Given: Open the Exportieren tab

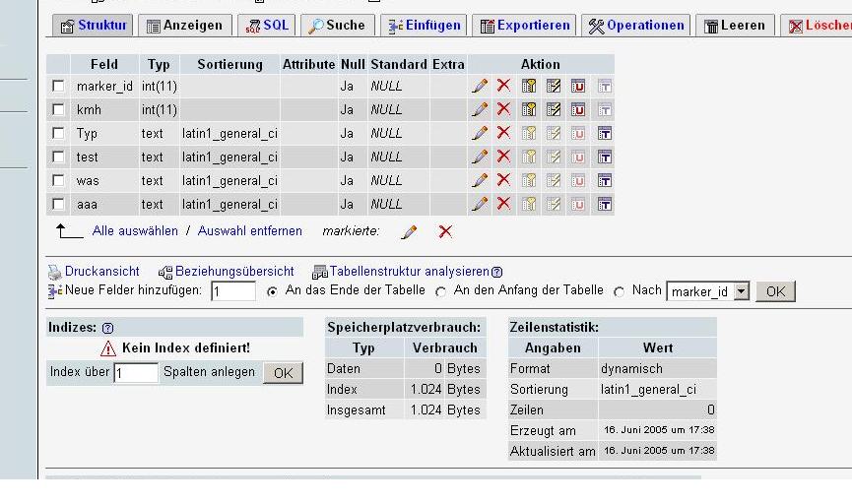Looking at the screenshot, I should (x=525, y=26).
